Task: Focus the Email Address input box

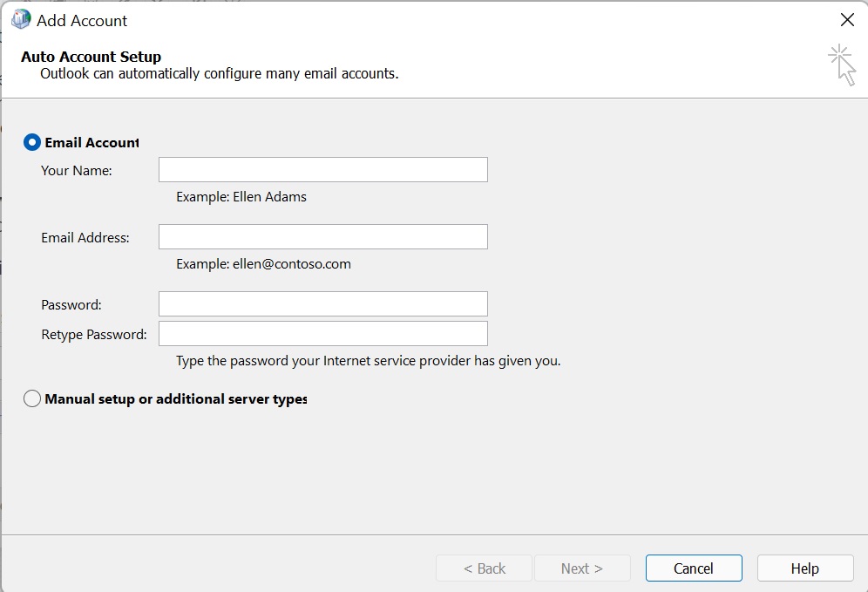Action: point(322,237)
